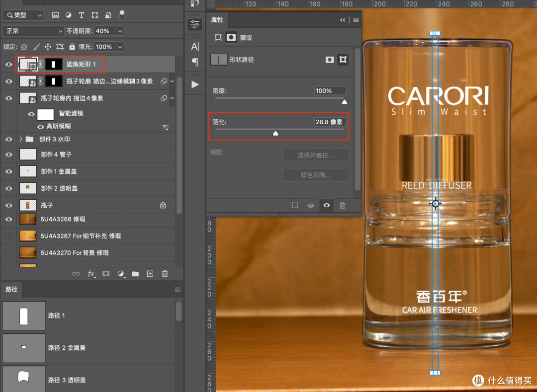This screenshot has height=392, width=537.
Task: Filter layers by pixel layer icon
Action: click(x=56, y=15)
